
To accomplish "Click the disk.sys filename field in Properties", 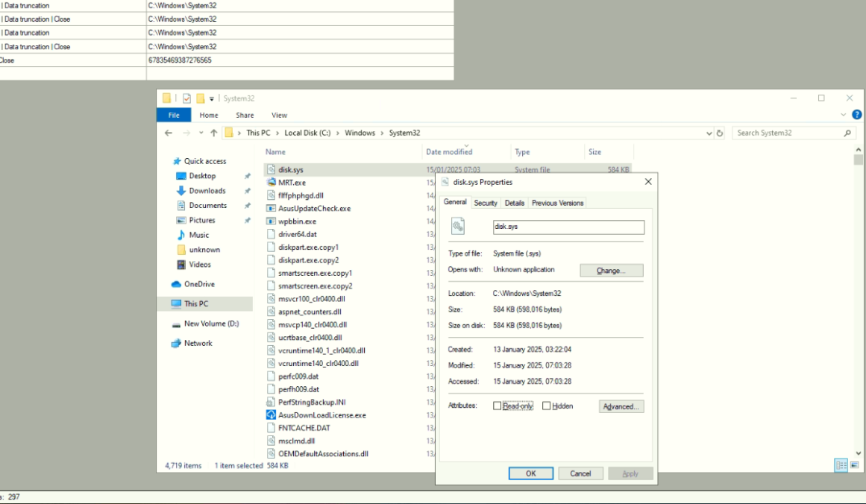I will click(x=568, y=227).
